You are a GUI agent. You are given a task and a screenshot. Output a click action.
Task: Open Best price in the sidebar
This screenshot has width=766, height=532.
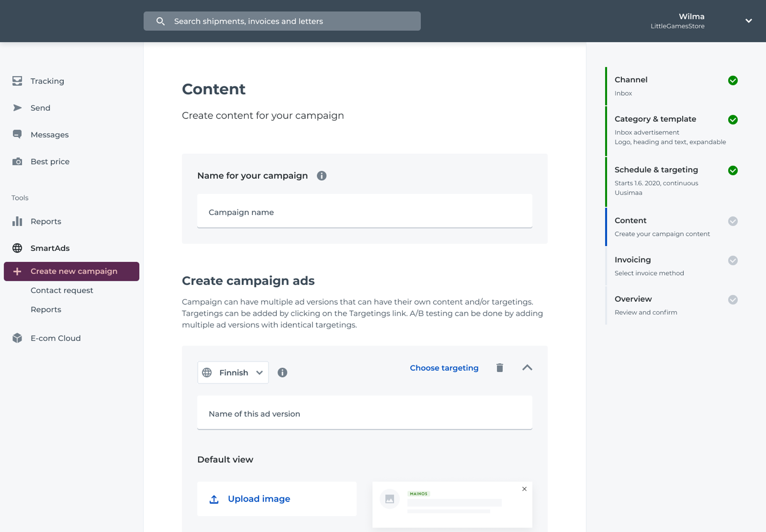tap(50, 162)
